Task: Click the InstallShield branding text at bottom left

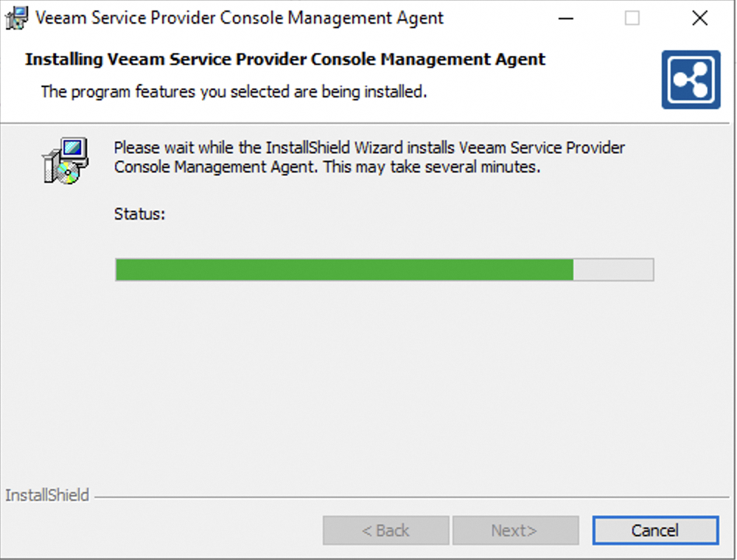Action: coord(46,495)
